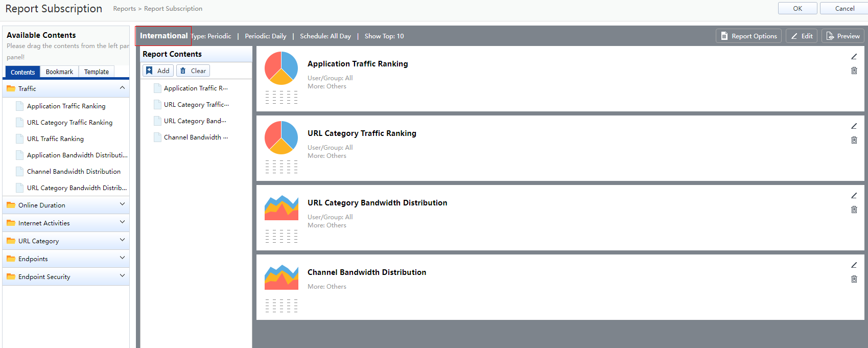Expand the Endpoint Security folder

(x=122, y=276)
